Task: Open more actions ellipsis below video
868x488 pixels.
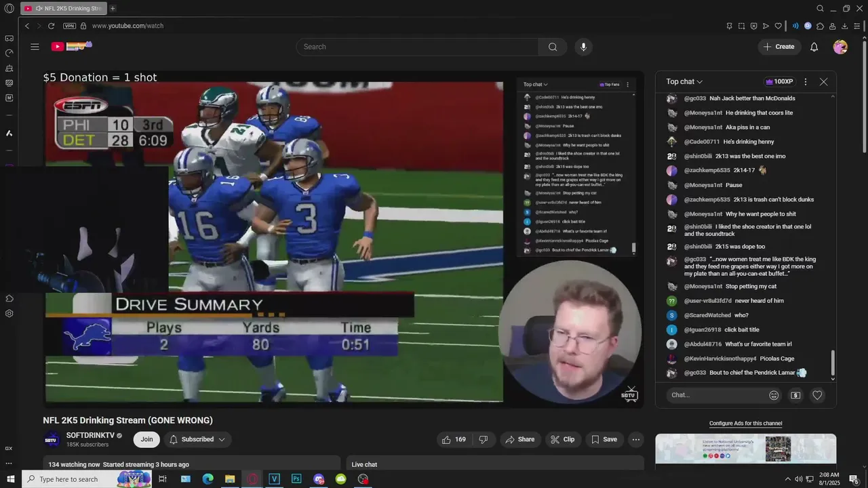Action: (635, 439)
